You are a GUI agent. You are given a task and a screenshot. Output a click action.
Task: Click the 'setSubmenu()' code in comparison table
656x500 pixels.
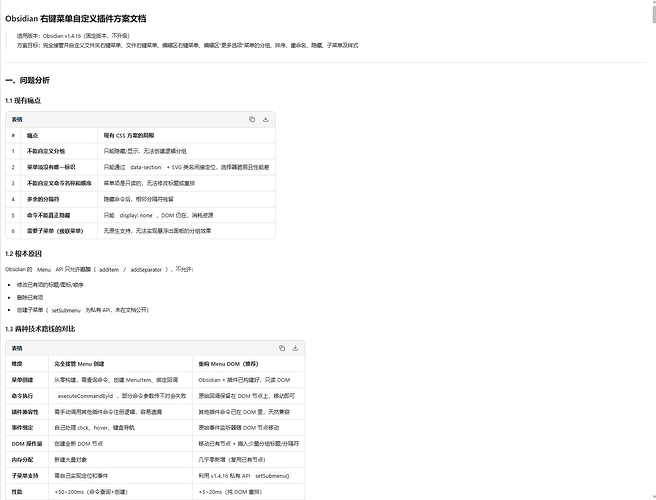[272, 476]
